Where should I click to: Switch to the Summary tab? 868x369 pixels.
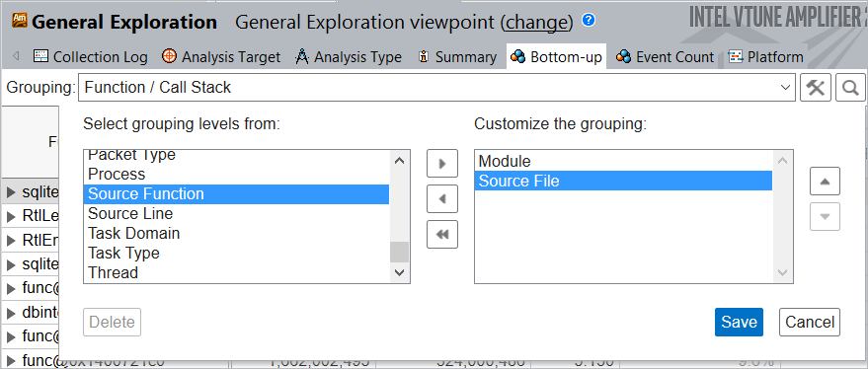click(457, 56)
